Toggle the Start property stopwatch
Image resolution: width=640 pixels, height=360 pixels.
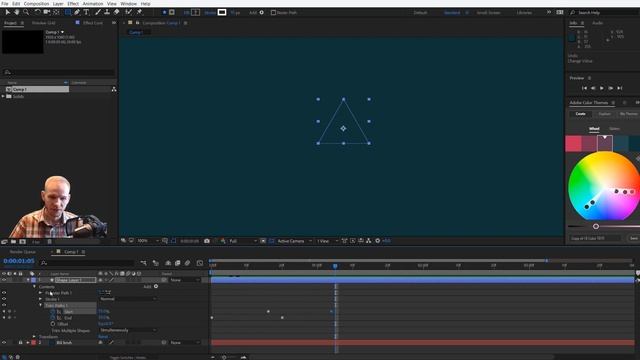pos(53,311)
